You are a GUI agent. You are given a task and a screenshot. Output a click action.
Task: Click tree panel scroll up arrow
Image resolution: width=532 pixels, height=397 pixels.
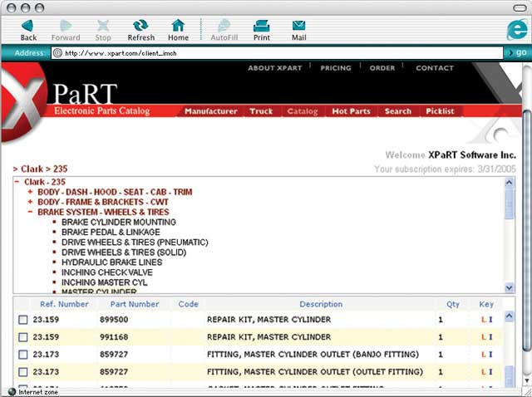(x=509, y=183)
